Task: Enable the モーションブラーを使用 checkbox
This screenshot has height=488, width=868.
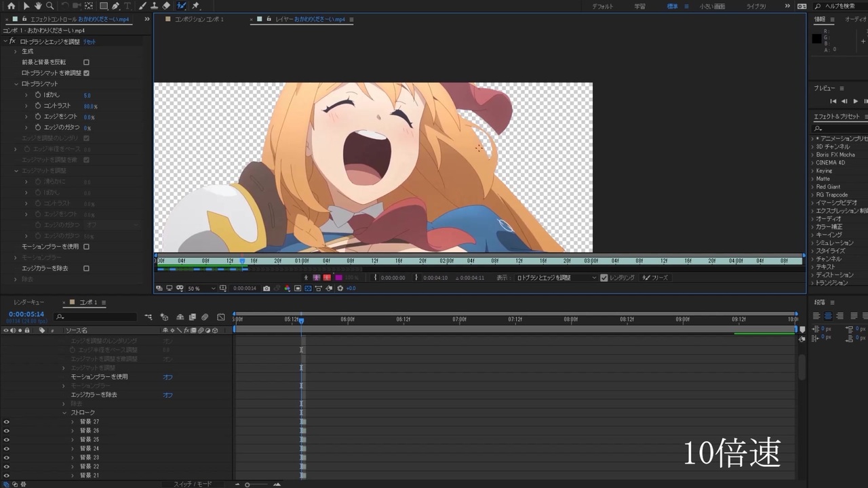Action: [x=86, y=247]
